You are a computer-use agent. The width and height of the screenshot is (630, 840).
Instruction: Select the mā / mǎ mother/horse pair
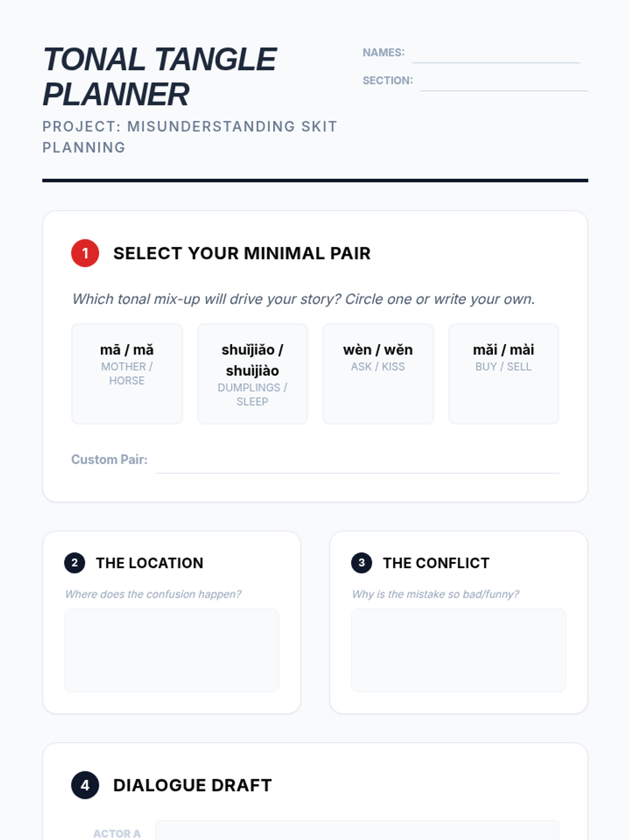tap(127, 373)
